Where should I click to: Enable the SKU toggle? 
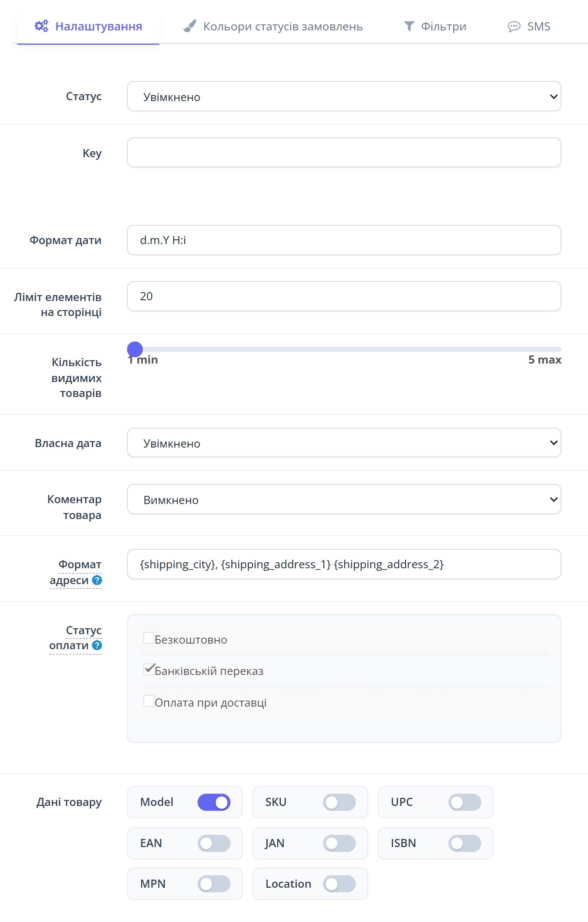coord(339,803)
